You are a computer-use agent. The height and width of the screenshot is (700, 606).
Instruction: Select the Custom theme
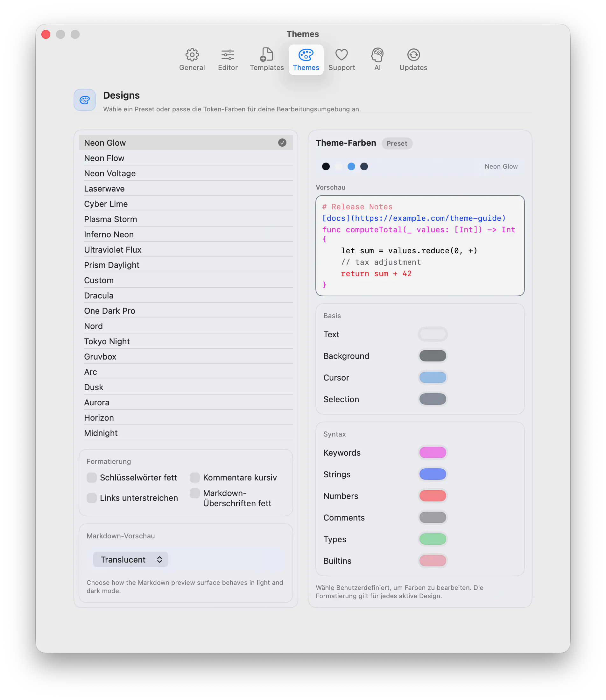(x=186, y=280)
